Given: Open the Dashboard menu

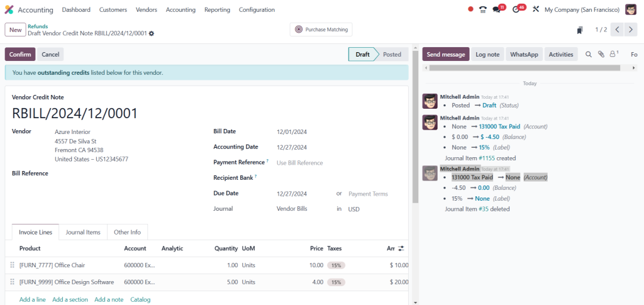Looking at the screenshot, I should (76, 9).
